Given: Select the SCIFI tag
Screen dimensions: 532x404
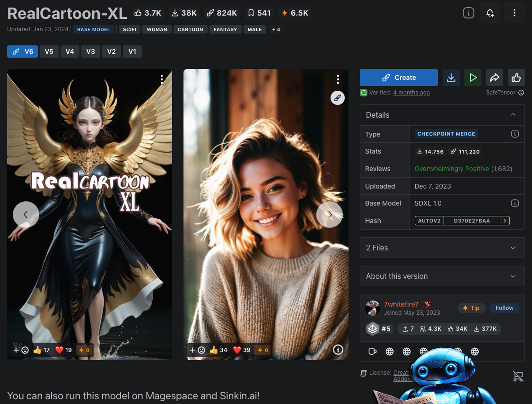Looking at the screenshot, I should [x=130, y=29].
